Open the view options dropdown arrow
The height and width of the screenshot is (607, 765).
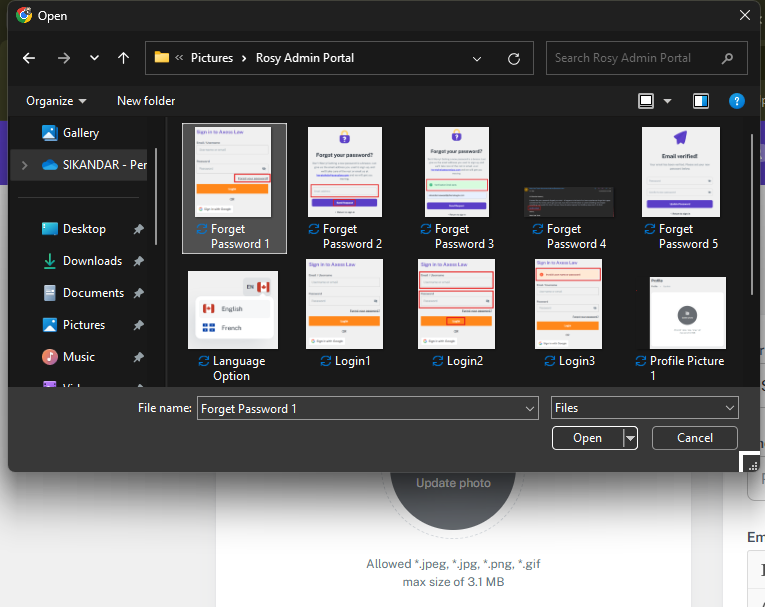click(668, 101)
